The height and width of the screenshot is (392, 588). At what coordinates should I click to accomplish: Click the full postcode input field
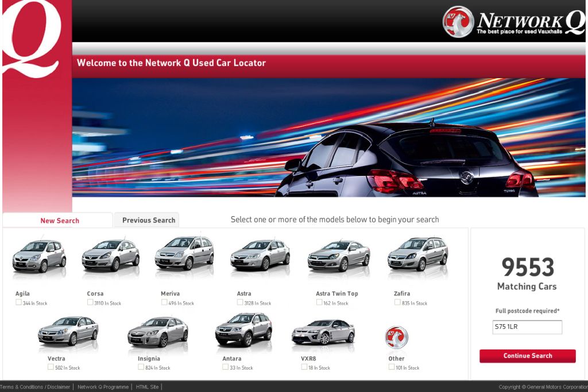527,326
